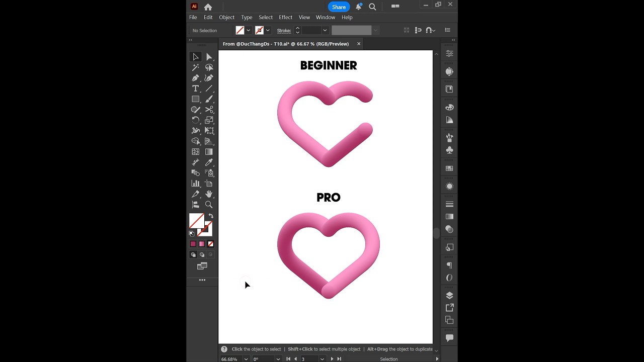Go to next artboard
Image resolution: width=644 pixels, height=362 pixels.
coord(332,359)
